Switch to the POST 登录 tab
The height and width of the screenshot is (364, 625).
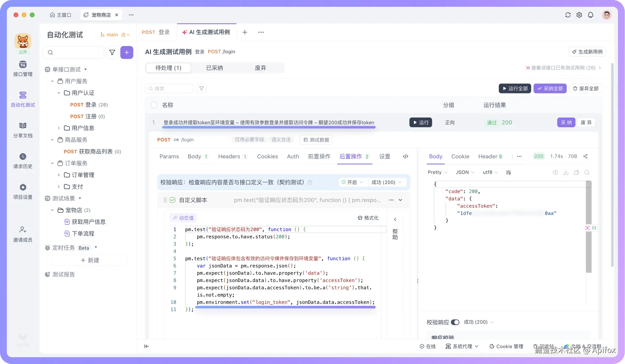pos(156,32)
